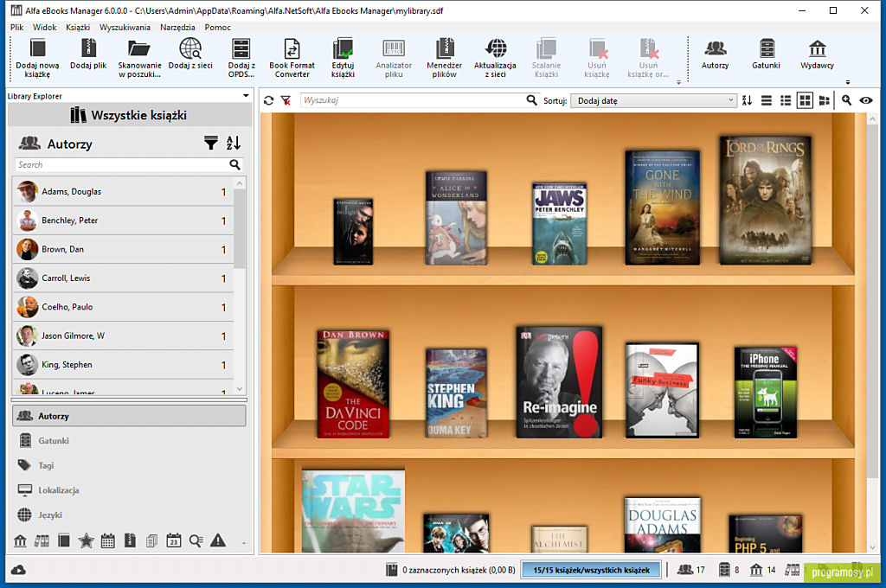The image size is (886, 588).
Task: Select author Adams, Douglas in the list
Action: [x=123, y=191]
